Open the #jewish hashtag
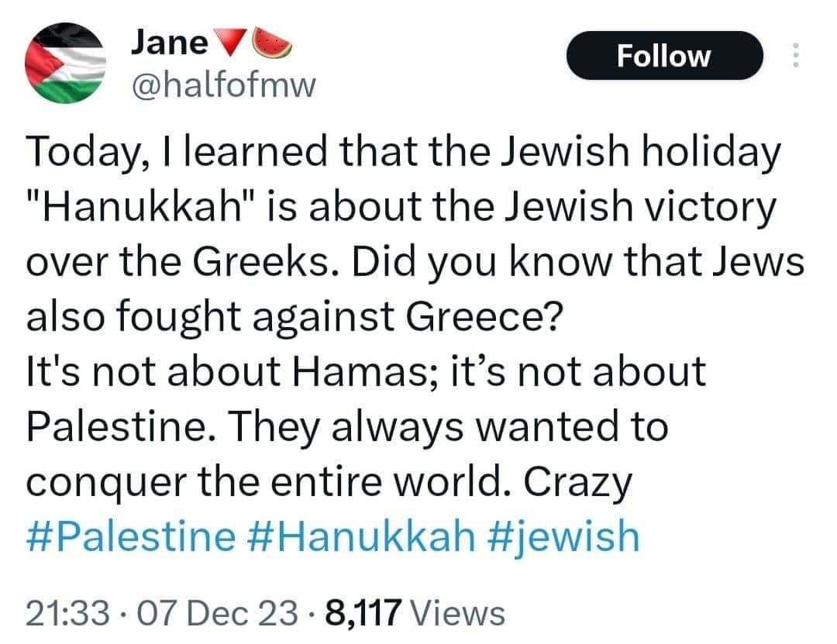The height and width of the screenshot is (644, 837). (563, 536)
